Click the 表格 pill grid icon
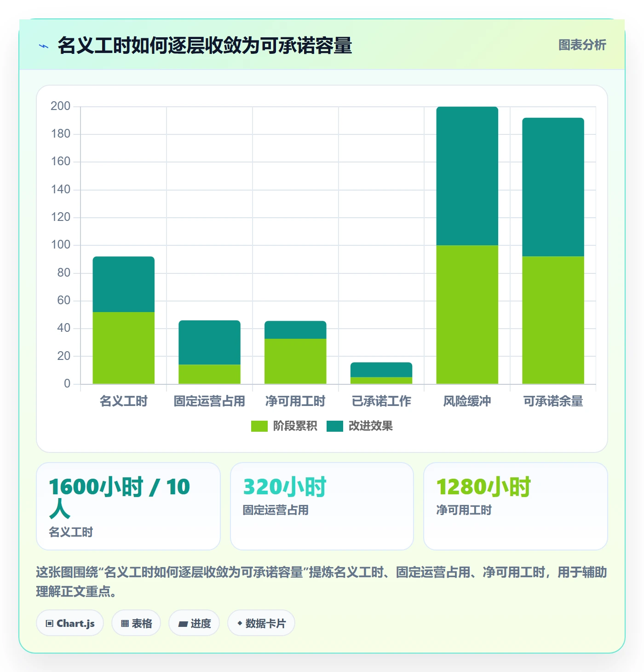 pos(125,624)
